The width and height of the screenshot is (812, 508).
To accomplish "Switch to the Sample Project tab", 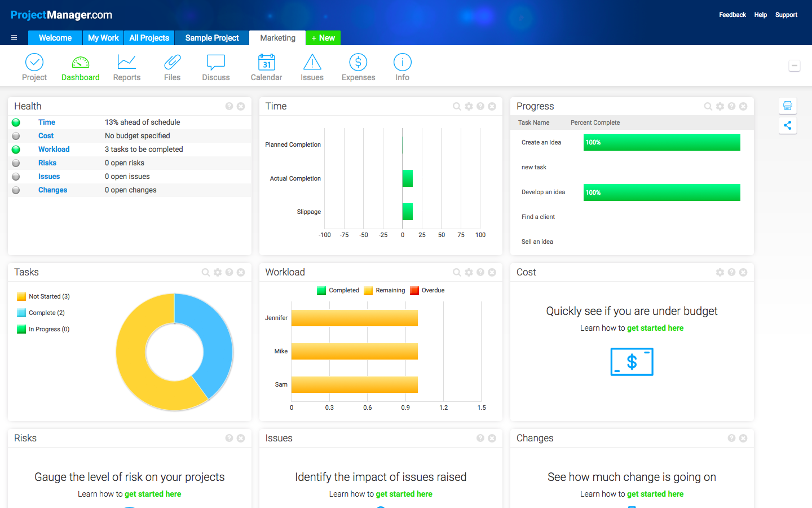I will click(x=212, y=38).
